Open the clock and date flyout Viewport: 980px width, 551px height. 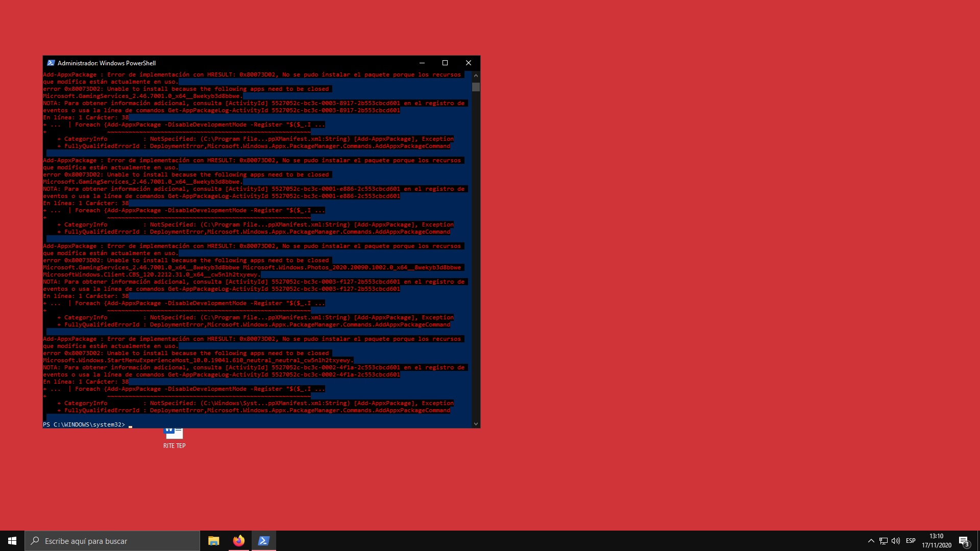(x=936, y=541)
